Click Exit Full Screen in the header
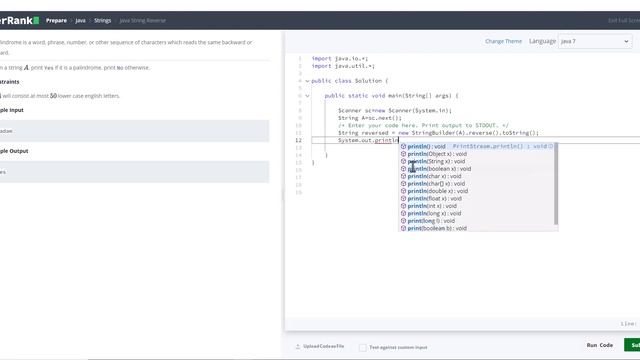Viewport: 640px width, 360px height. (x=624, y=20)
